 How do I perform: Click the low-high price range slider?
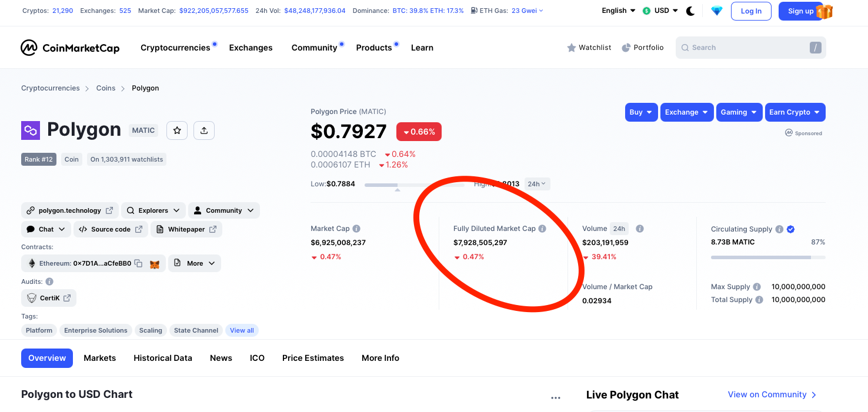[x=415, y=185]
